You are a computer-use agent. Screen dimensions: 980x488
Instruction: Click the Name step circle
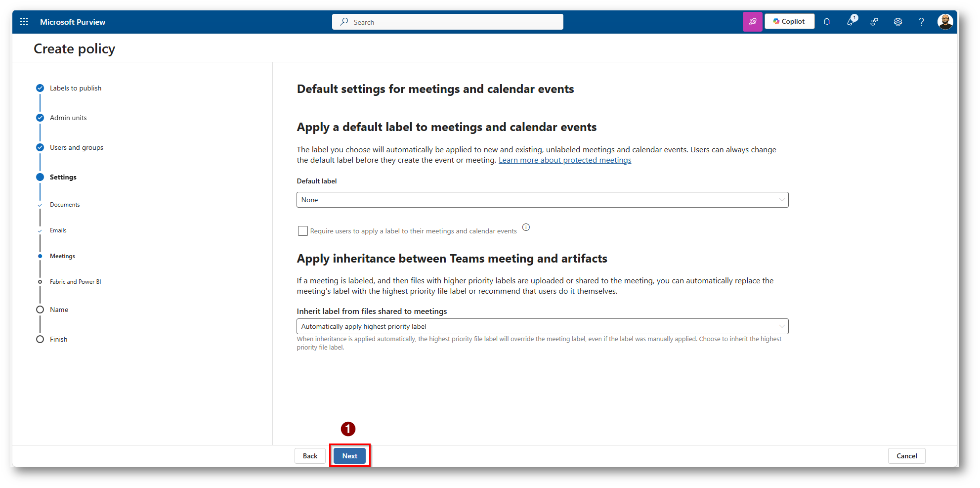[40, 310]
